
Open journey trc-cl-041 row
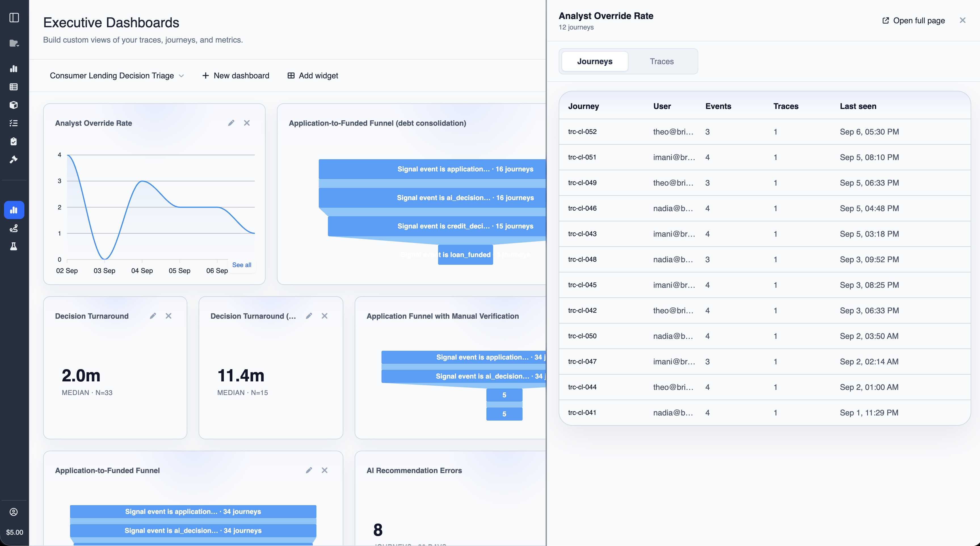pyautogui.click(x=765, y=412)
